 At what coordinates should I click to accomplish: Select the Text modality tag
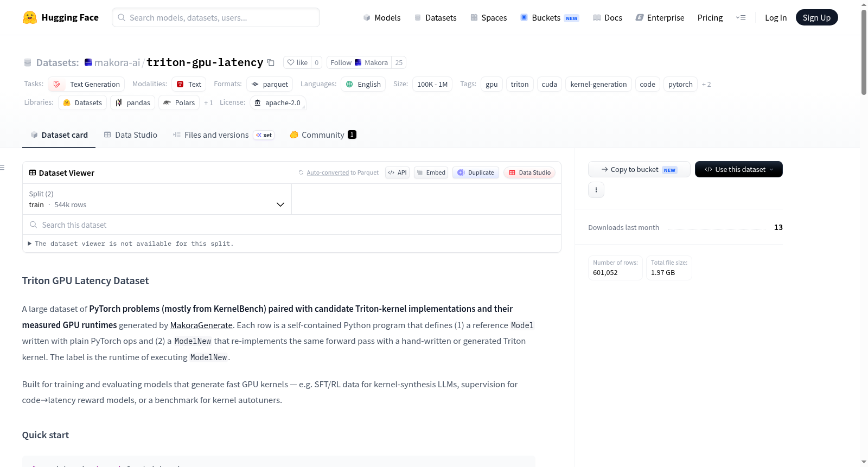189,84
